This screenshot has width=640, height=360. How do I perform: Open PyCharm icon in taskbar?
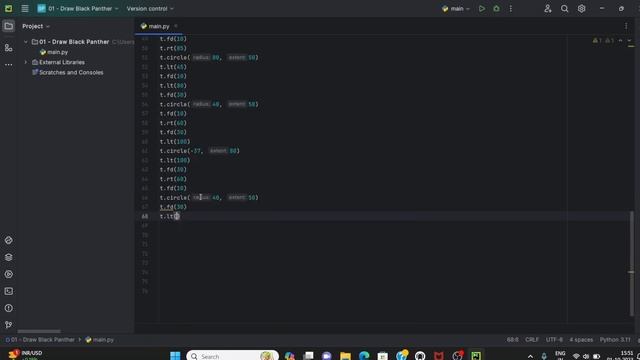(476, 356)
